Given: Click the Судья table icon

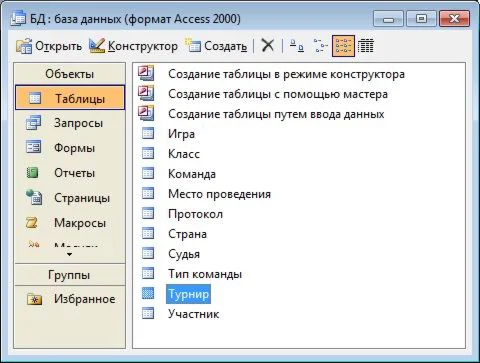Looking at the screenshot, I should coord(148,253).
